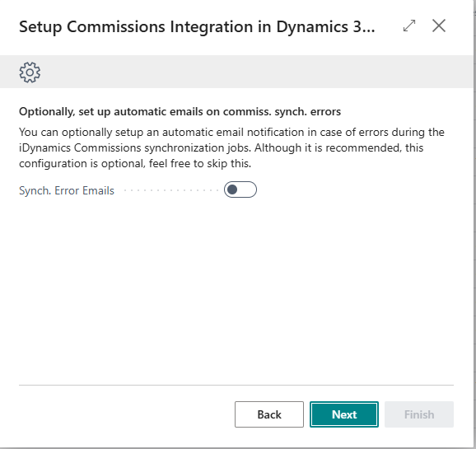This screenshot has width=476, height=449.
Task: Click the background page strip at right edge
Action: tap(474, 224)
